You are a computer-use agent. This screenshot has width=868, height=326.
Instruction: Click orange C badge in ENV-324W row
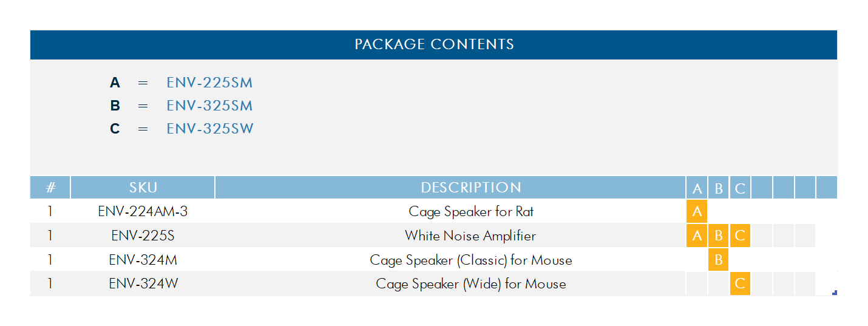740,284
